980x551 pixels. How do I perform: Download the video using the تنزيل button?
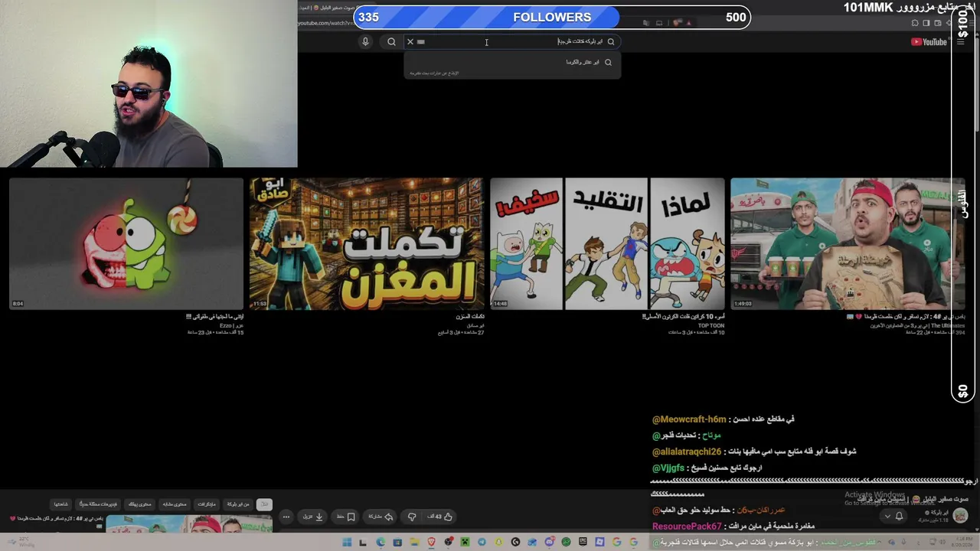[314, 517]
